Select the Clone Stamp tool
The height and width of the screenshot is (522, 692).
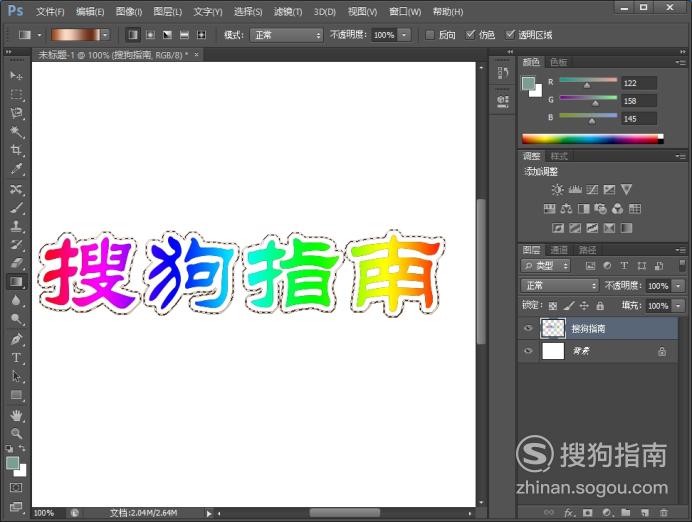coord(16,226)
